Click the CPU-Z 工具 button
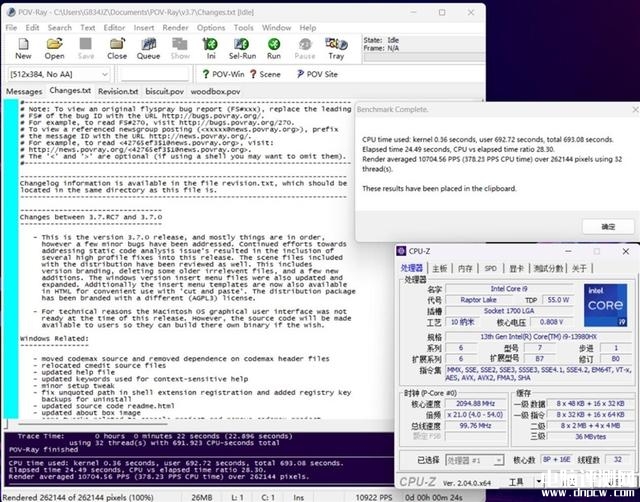This screenshot has height=502, width=640. point(516,482)
